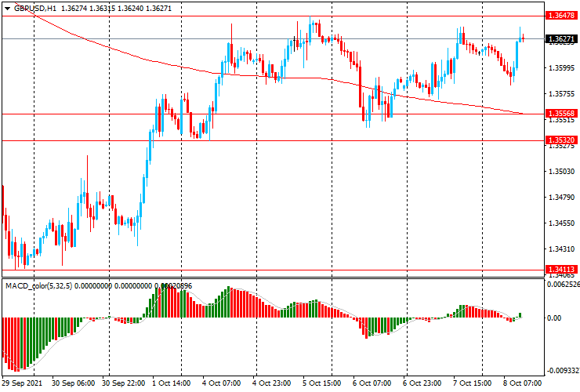Click the 1 Oct 14:00 time label
This screenshot has height=392, width=580.
click(x=172, y=383)
